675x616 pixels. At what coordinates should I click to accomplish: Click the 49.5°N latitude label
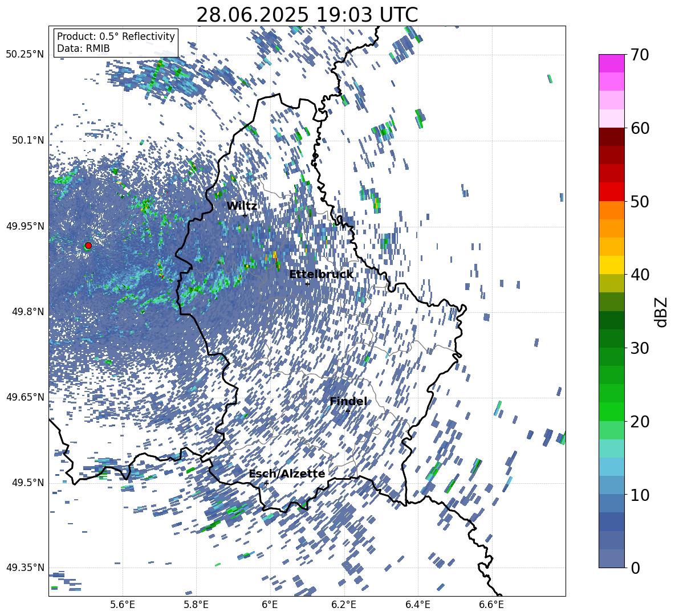point(28,483)
